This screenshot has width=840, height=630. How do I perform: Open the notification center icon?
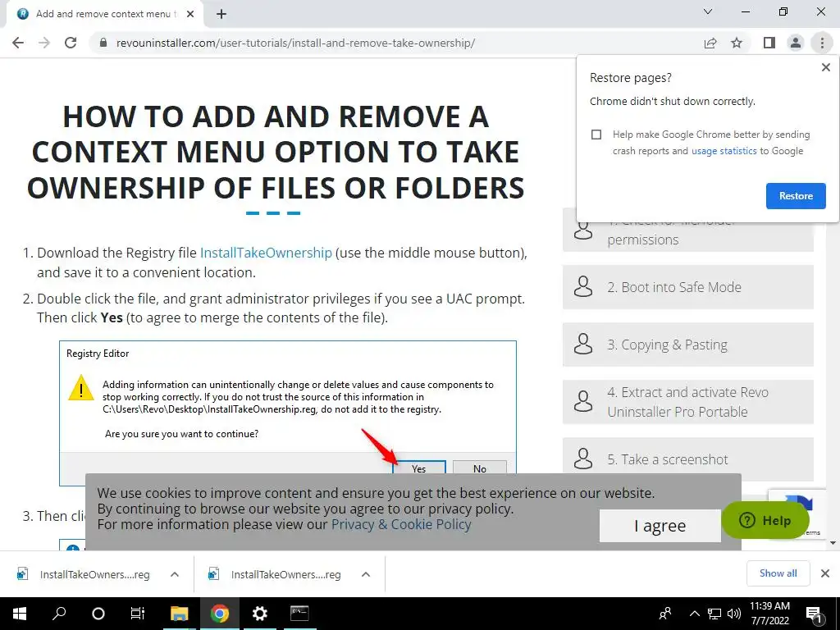pos(815,614)
